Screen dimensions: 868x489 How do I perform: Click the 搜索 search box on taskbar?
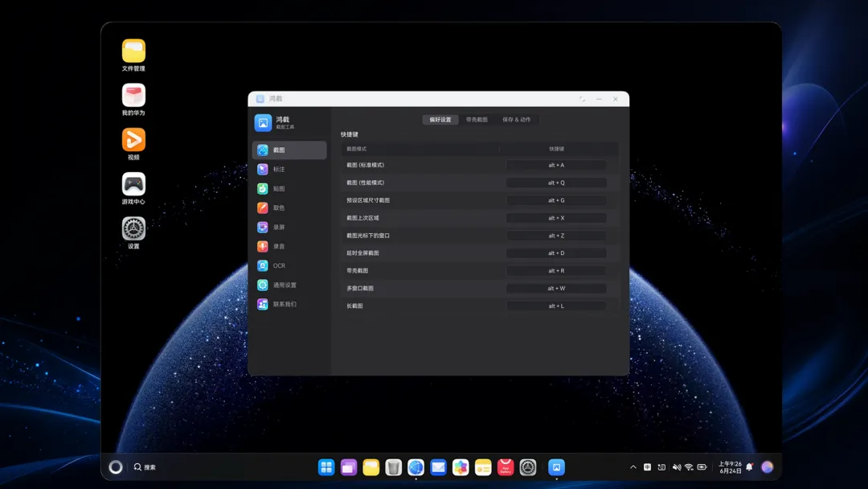[x=145, y=467]
